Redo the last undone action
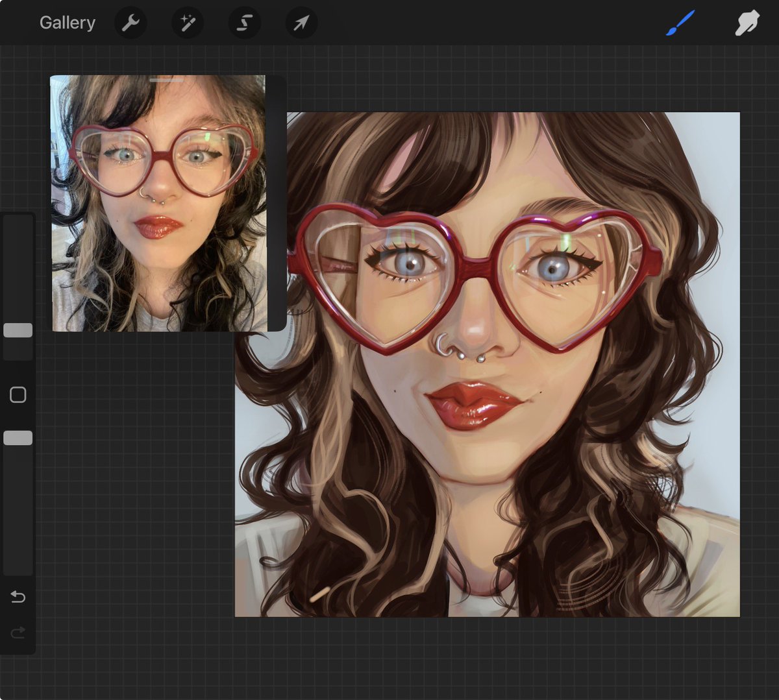 (x=18, y=632)
